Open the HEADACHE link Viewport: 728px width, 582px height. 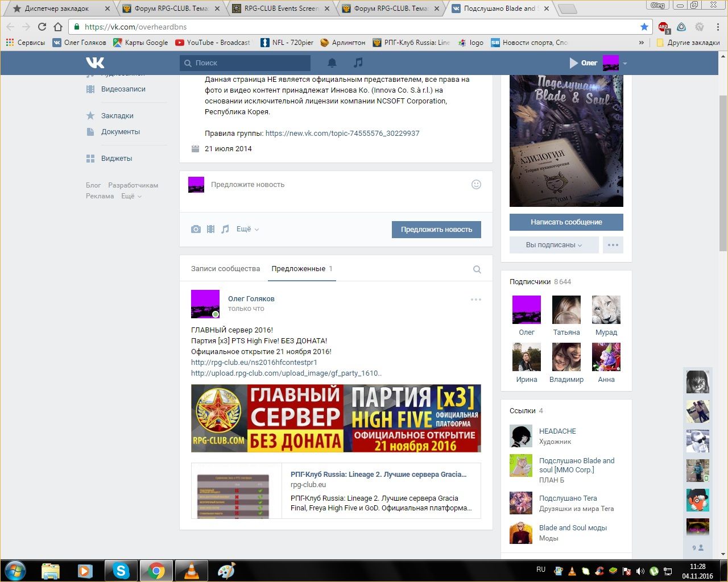click(x=557, y=431)
